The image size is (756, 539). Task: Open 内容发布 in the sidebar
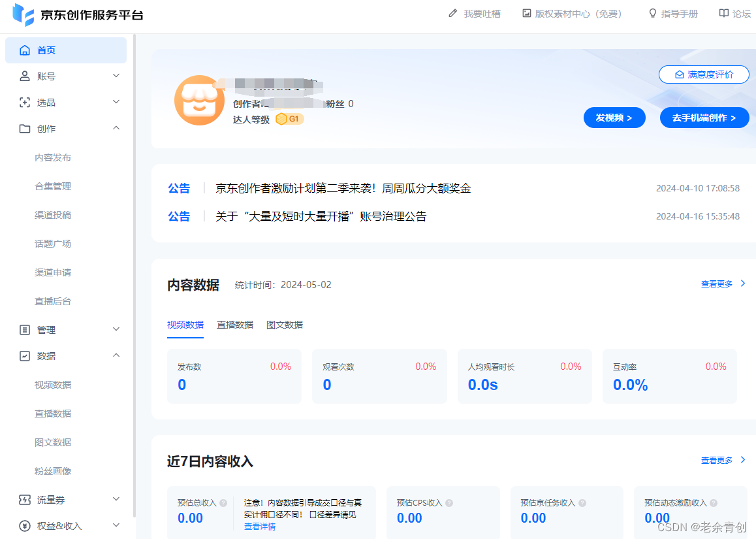[53, 158]
